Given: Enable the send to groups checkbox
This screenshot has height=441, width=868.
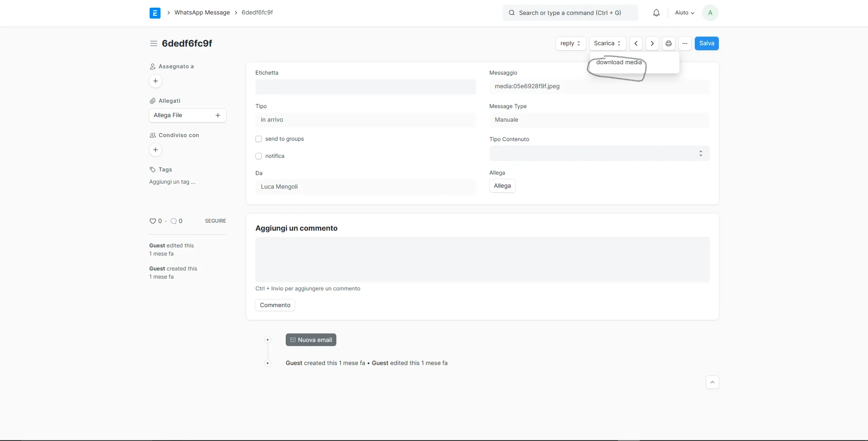Looking at the screenshot, I should point(258,139).
